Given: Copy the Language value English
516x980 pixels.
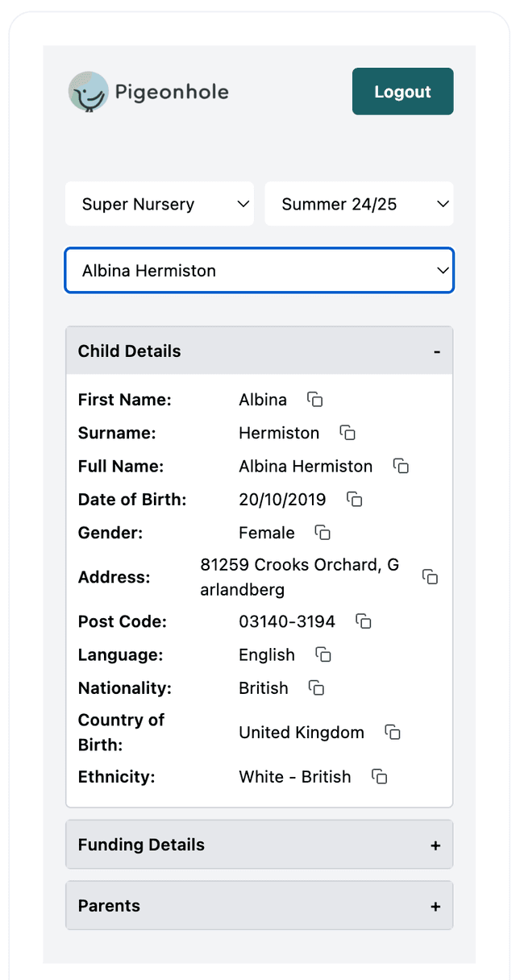Looking at the screenshot, I should coord(323,654).
